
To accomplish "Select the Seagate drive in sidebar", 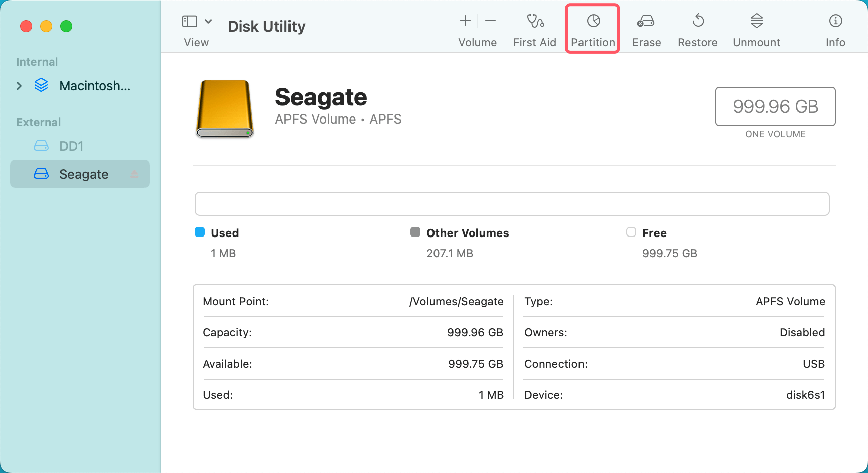I will coord(84,174).
